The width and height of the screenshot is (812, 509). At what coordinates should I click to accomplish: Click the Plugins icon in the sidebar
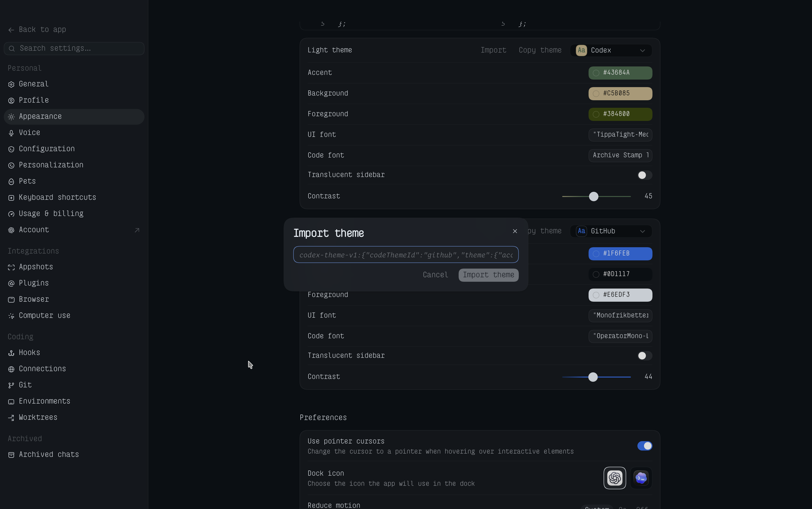[11, 283]
